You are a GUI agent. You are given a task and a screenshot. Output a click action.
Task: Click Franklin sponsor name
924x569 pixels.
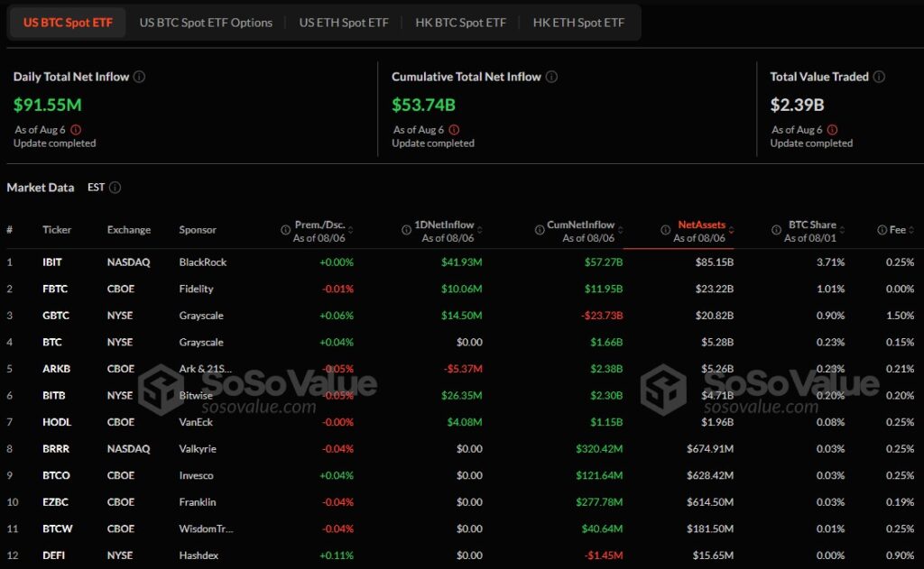point(198,502)
